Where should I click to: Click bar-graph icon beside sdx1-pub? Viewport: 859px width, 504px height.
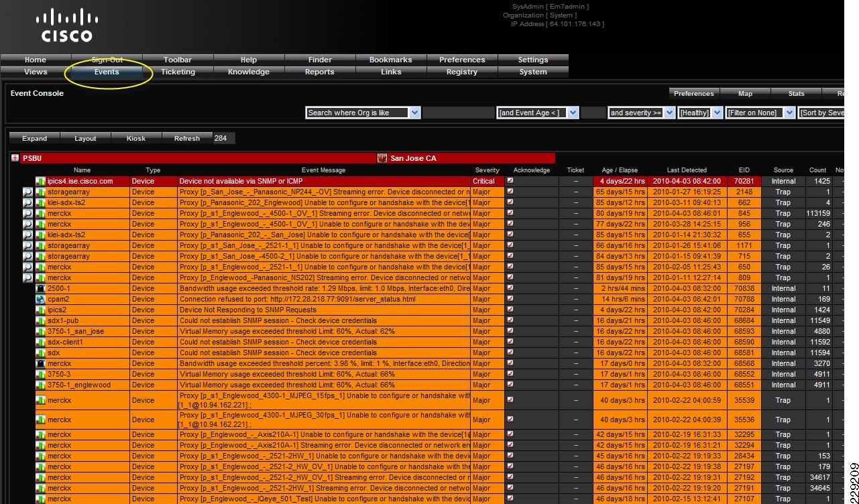41,320
